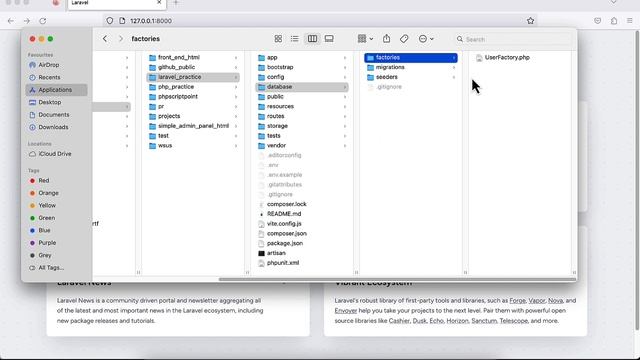Image resolution: width=640 pixels, height=360 pixels.
Task: Select Applications in Finder sidebar
Action: 56,90
